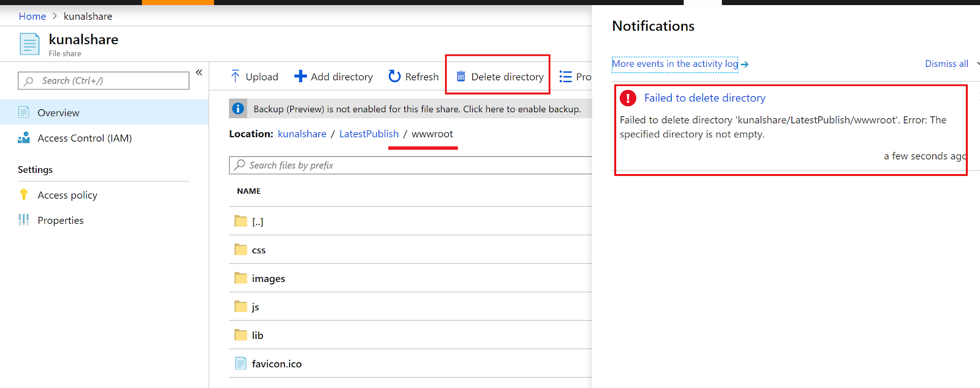Click the js folder icon

coord(241,306)
